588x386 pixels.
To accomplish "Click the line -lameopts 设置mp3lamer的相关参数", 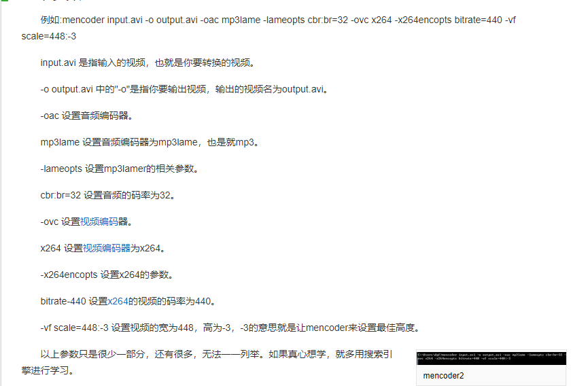I will [120, 169].
